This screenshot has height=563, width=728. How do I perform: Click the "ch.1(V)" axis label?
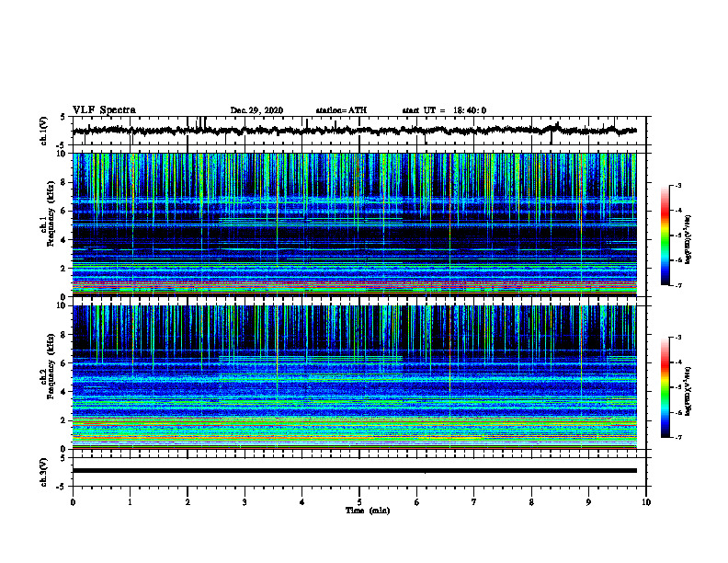(x=43, y=131)
